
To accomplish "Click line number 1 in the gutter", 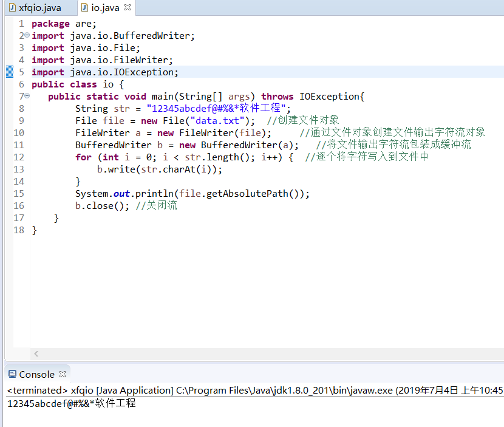I will 21,24.
